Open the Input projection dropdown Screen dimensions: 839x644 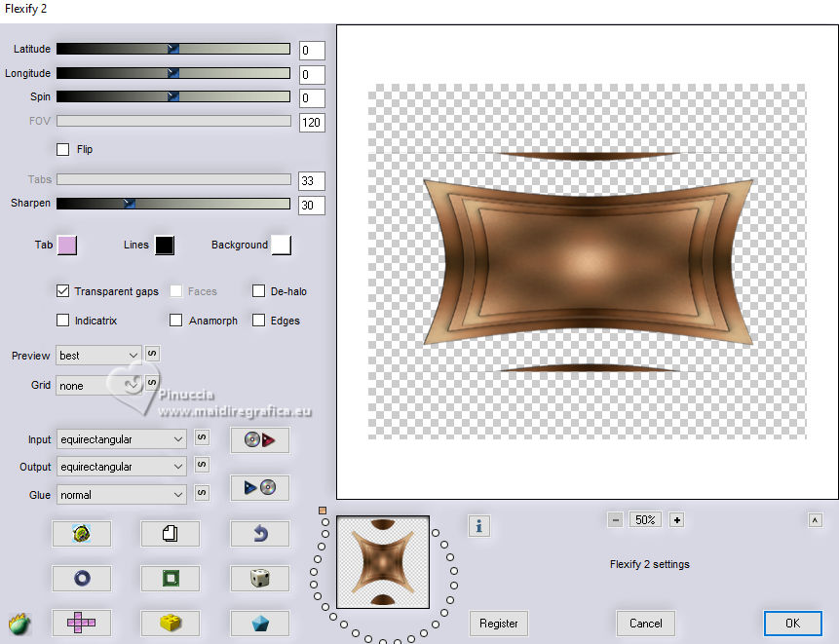pos(121,439)
